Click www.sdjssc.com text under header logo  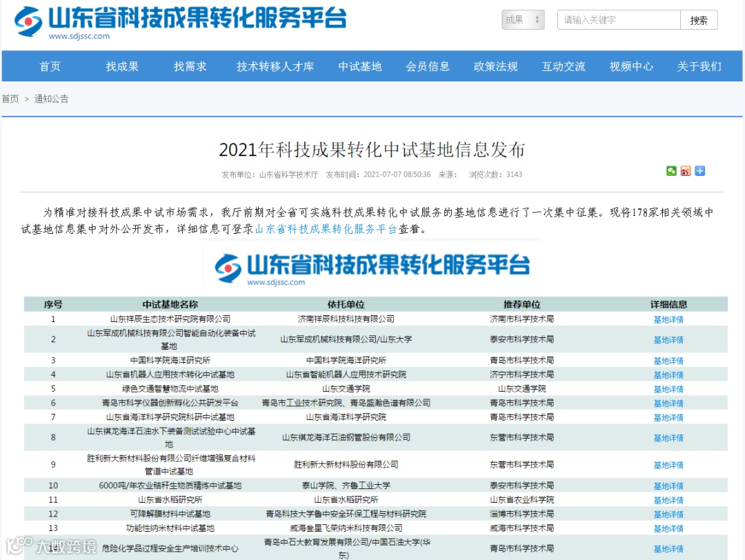[79, 36]
